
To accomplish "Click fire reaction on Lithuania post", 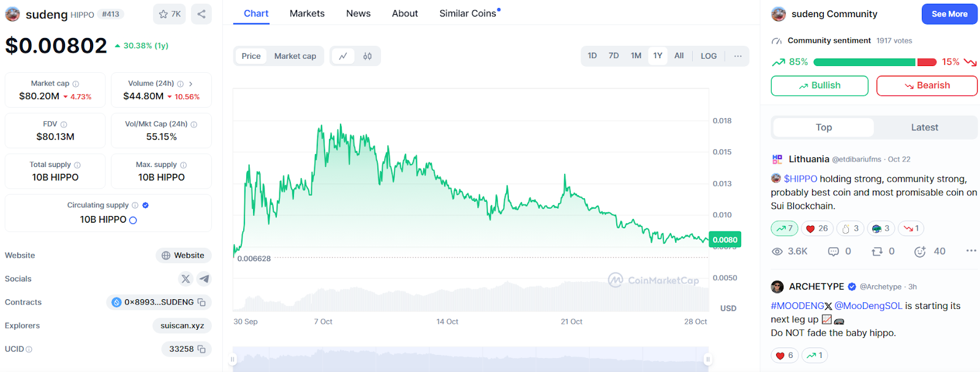I will click(x=850, y=228).
